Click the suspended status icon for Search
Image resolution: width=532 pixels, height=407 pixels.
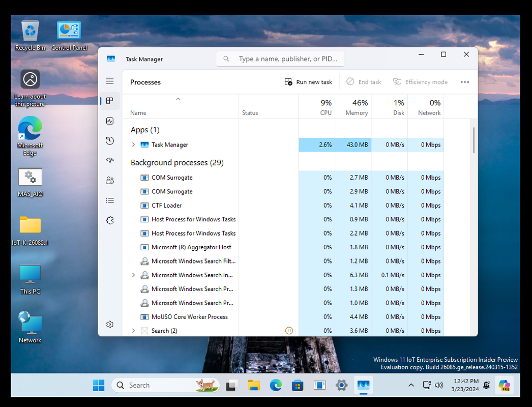[x=289, y=331]
